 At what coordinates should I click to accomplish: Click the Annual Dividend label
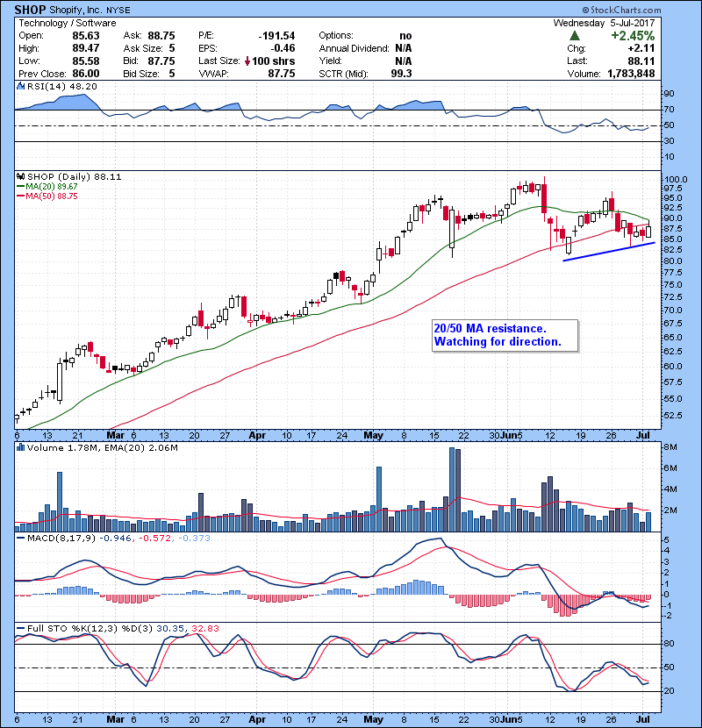click(354, 48)
